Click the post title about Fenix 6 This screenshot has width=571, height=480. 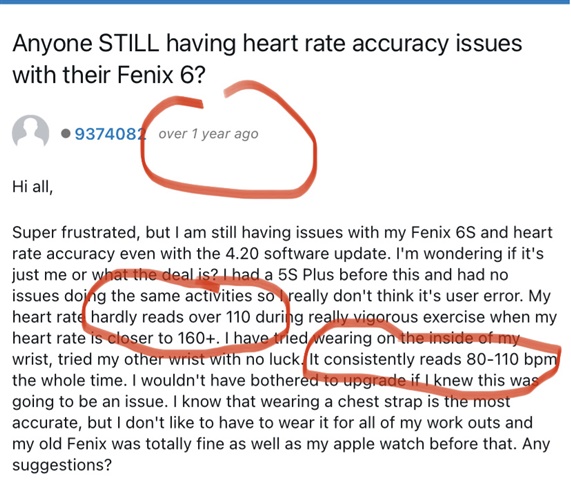click(267, 58)
